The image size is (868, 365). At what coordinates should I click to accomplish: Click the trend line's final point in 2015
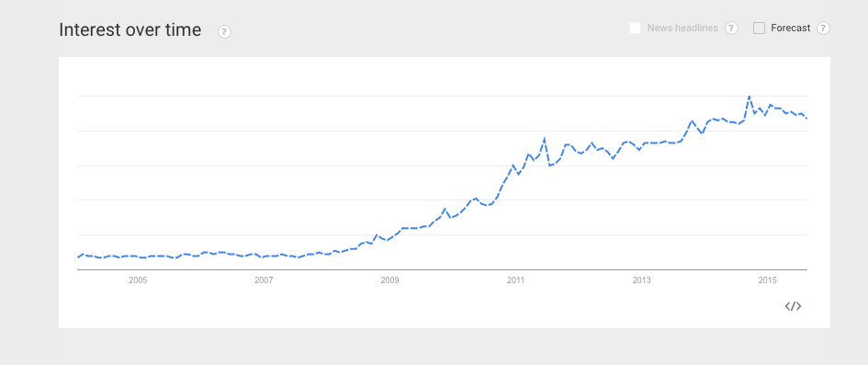click(806, 118)
